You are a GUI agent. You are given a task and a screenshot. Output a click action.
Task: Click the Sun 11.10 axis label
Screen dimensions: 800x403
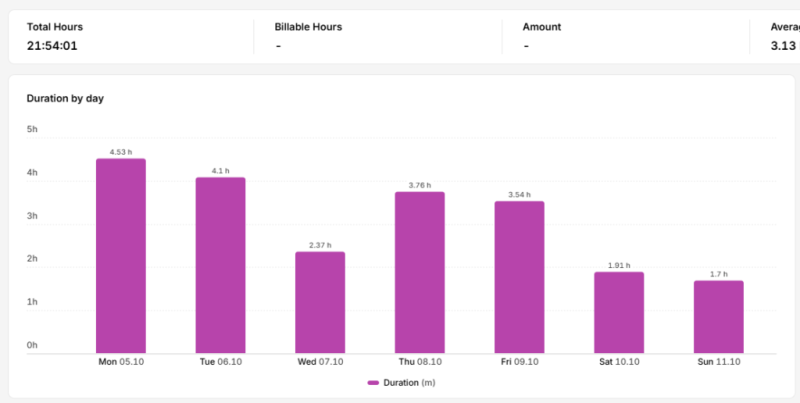pos(719,362)
